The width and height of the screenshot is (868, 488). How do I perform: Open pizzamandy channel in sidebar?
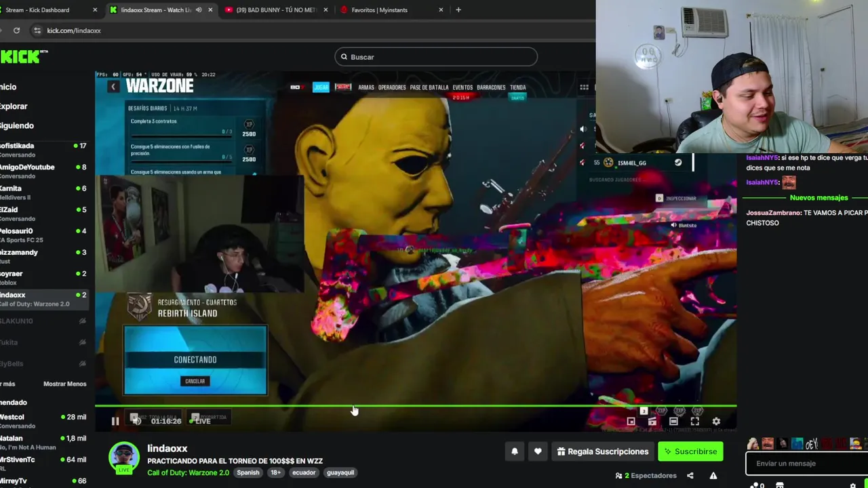click(43, 256)
